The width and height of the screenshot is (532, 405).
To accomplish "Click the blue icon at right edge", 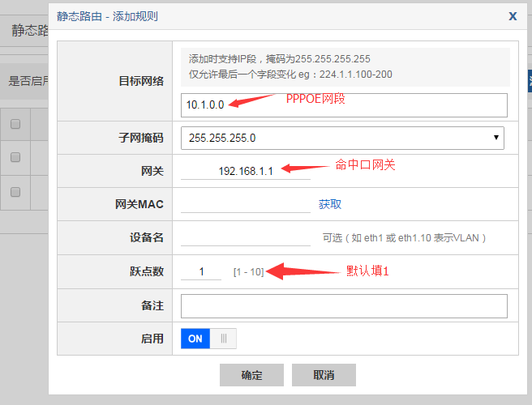I will (529, 81).
